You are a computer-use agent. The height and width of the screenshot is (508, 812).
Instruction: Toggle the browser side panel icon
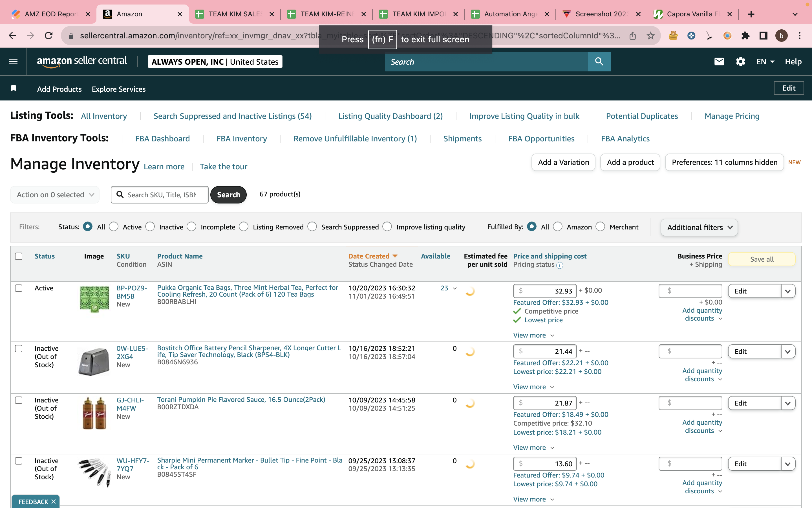click(763, 35)
